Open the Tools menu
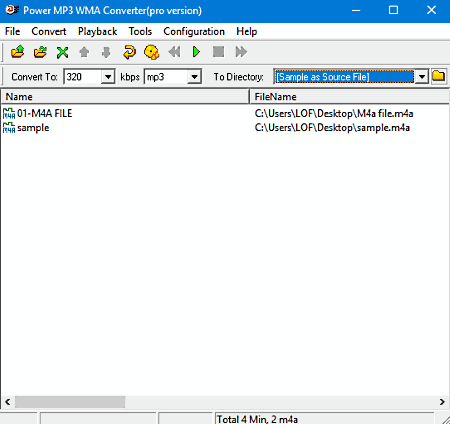 pos(140,31)
